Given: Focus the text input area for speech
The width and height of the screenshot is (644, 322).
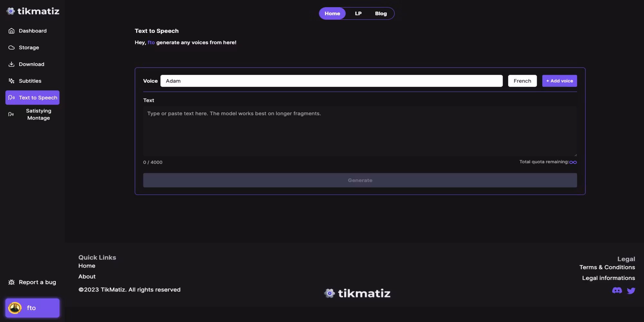Looking at the screenshot, I should 360,131.
